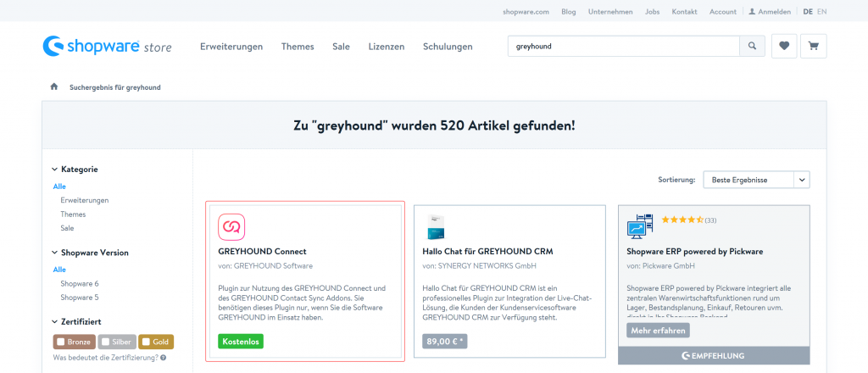Open the Account link
The height and width of the screenshot is (373, 868).
click(723, 12)
